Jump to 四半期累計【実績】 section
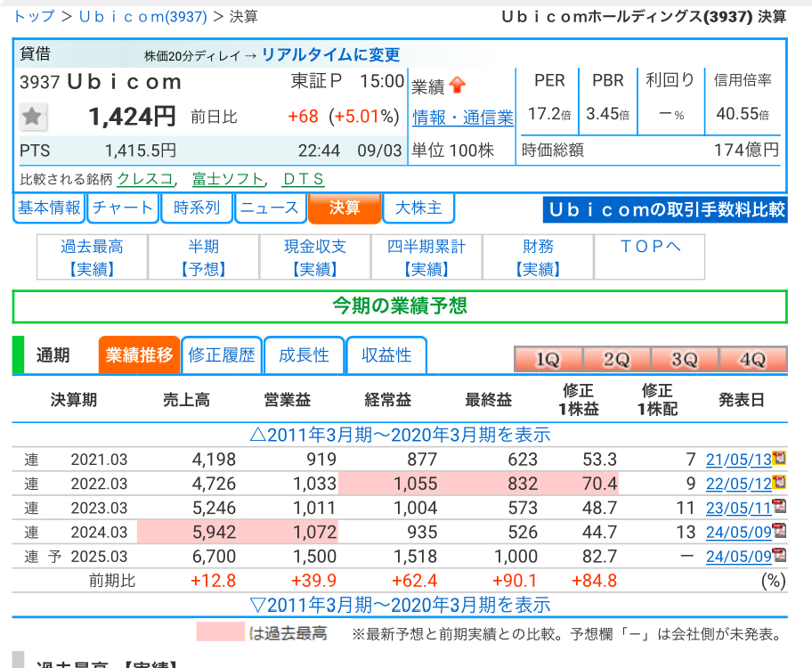Screen dimensions: 812x668 (426, 257)
